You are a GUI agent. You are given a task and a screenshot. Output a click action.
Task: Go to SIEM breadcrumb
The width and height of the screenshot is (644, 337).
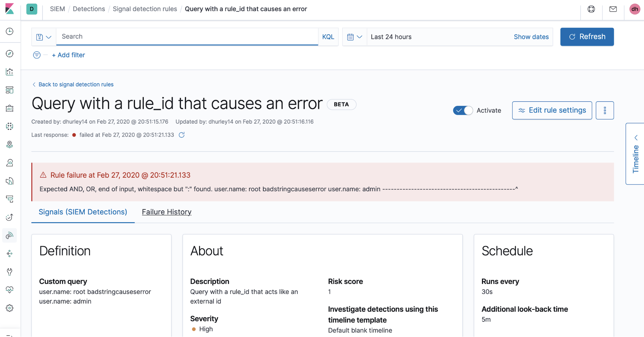point(57,9)
